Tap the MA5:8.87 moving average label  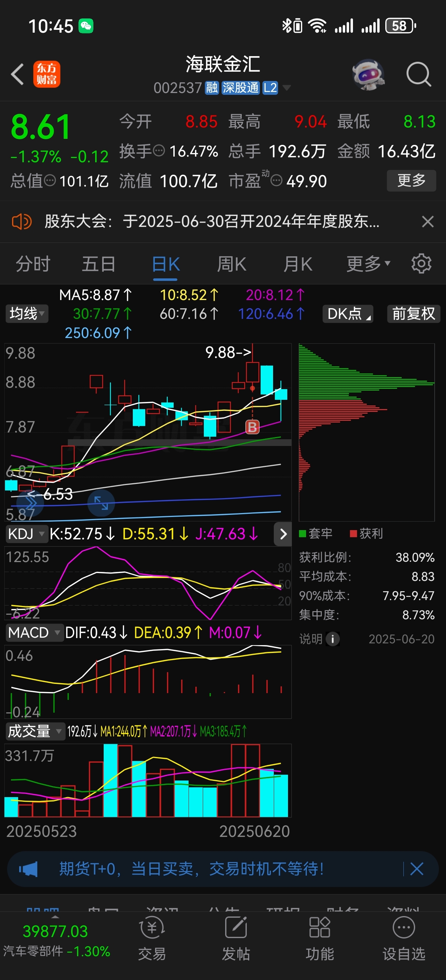click(96, 295)
